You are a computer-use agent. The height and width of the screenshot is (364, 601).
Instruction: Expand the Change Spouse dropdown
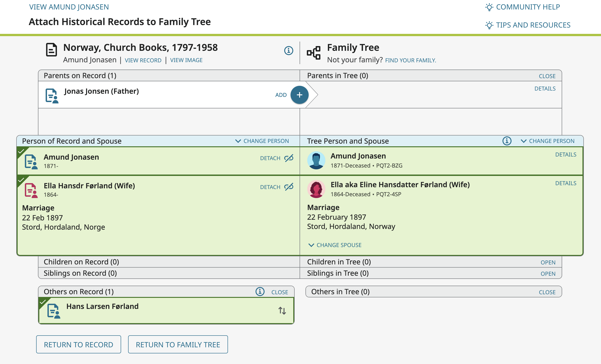[x=335, y=245]
